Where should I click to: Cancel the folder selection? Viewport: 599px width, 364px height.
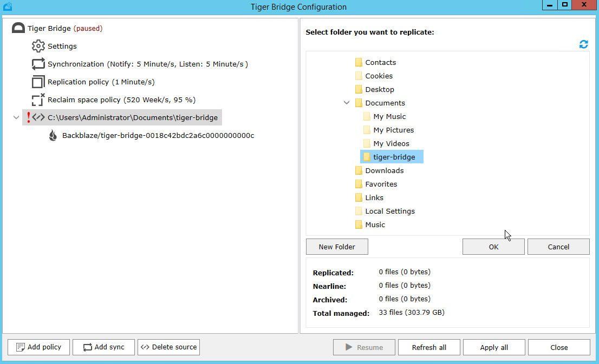click(x=558, y=247)
